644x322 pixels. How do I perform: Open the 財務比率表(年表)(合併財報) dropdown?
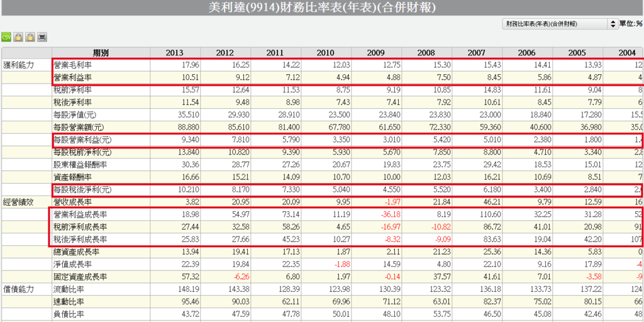point(560,25)
